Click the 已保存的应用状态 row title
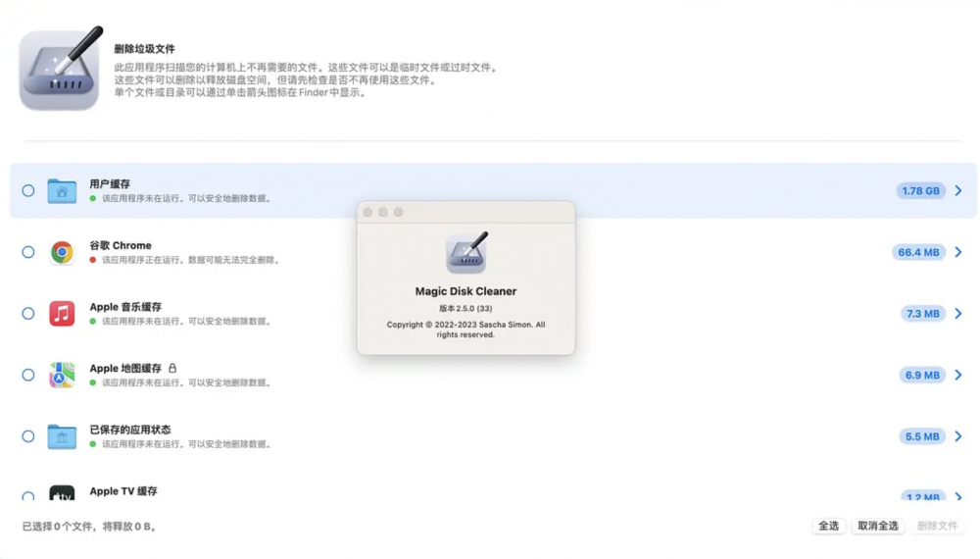 130,430
